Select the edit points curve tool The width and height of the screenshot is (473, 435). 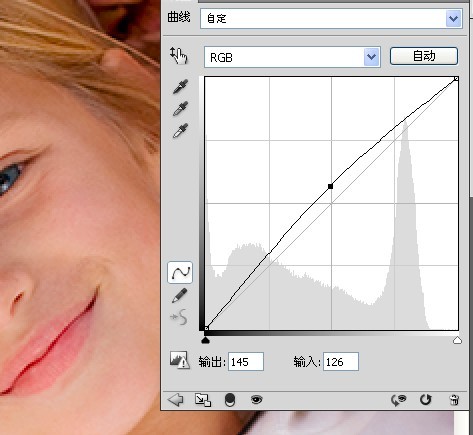(180, 273)
